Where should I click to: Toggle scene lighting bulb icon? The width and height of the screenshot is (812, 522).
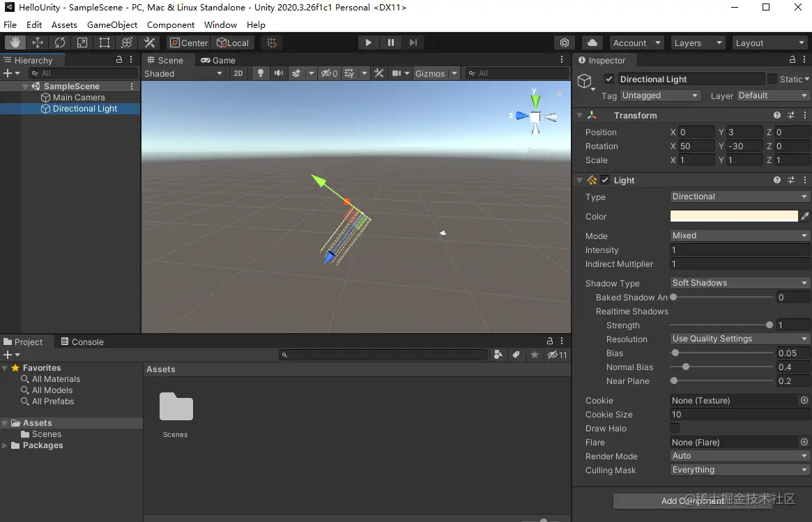click(261, 73)
